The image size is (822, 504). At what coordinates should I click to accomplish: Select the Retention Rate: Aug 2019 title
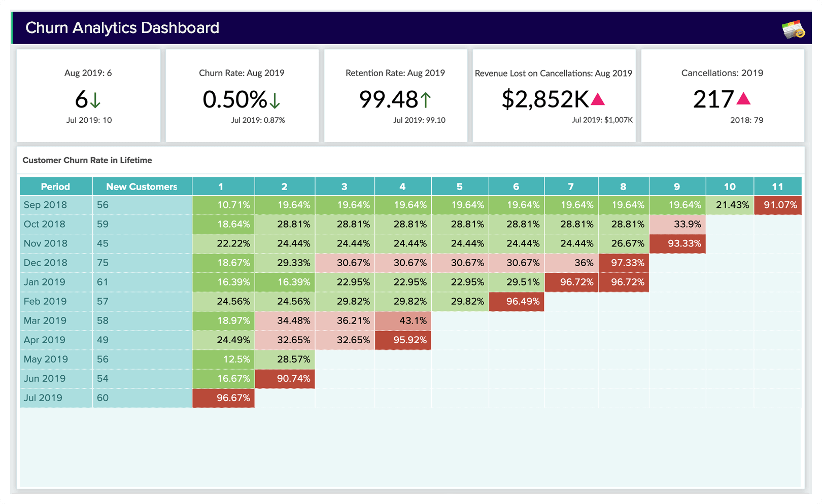pos(395,73)
